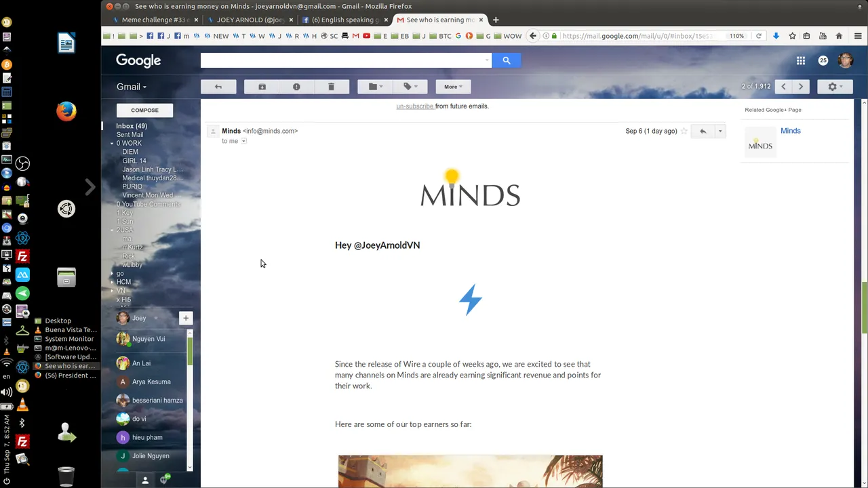The height and width of the screenshot is (488, 868).
Task: Open a new Firefox tab
Action: click(x=496, y=20)
